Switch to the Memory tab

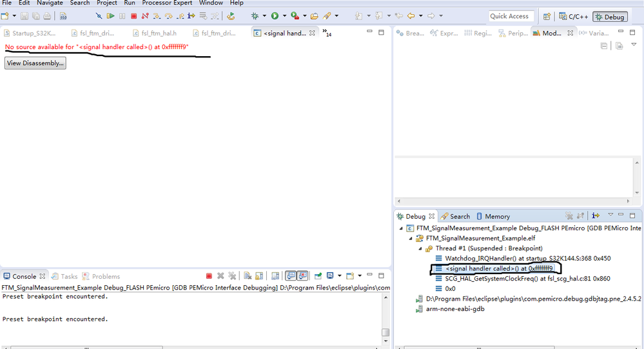coord(493,216)
